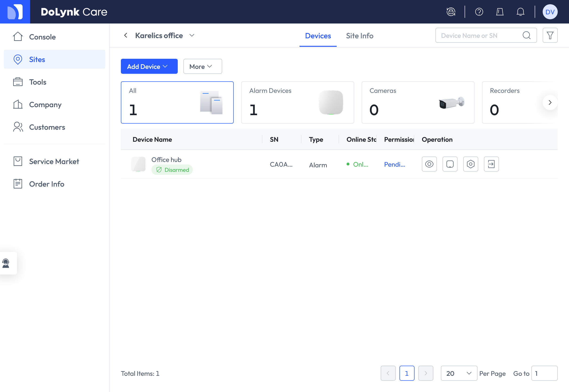This screenshot has height=392, width=569.
Task: Click the Total Items: 1 text
Action: pos(140,374)
